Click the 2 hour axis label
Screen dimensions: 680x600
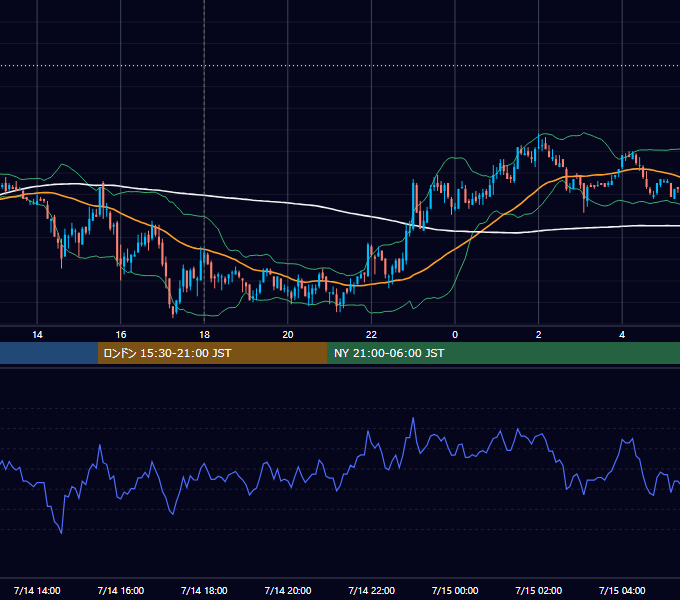tap(539, 335)
